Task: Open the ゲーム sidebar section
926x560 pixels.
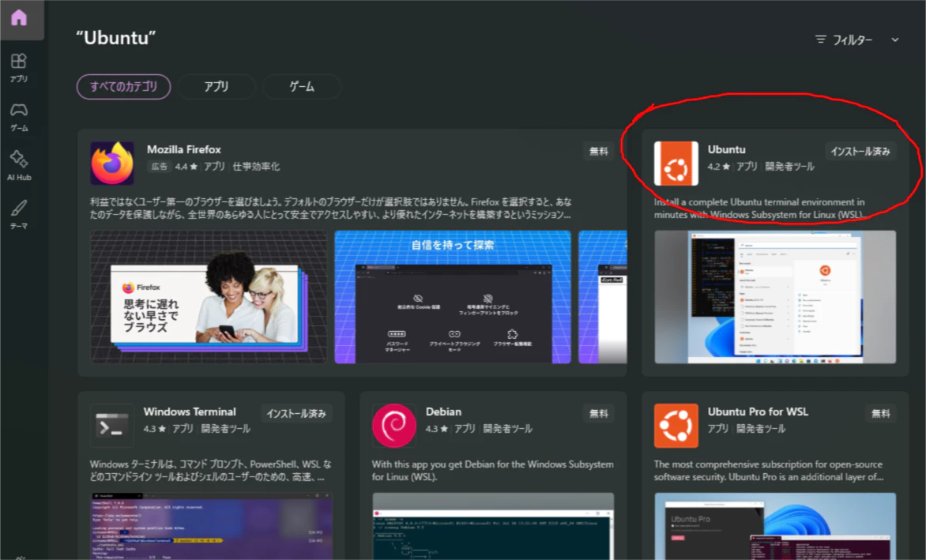Action: pos(19,117)
